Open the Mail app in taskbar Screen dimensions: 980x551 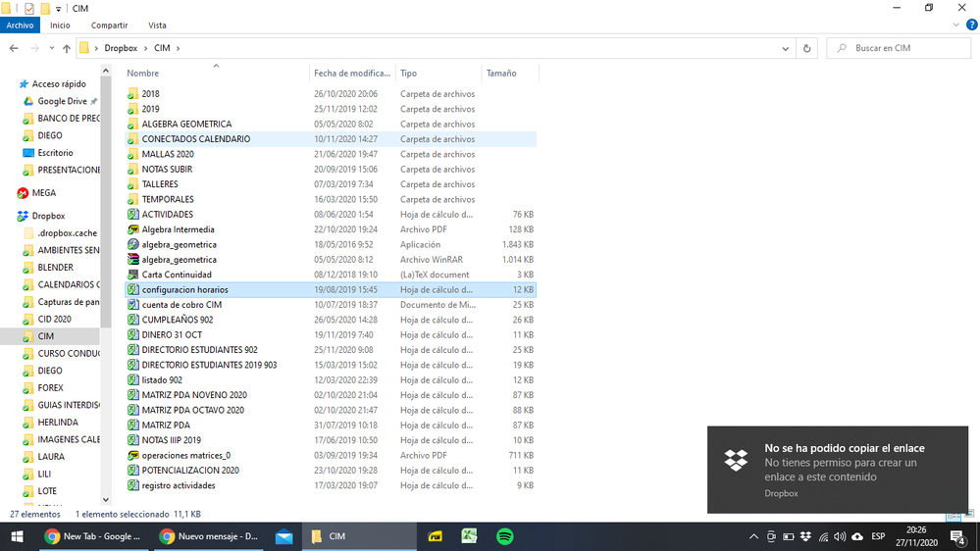[x=284, y=536]
